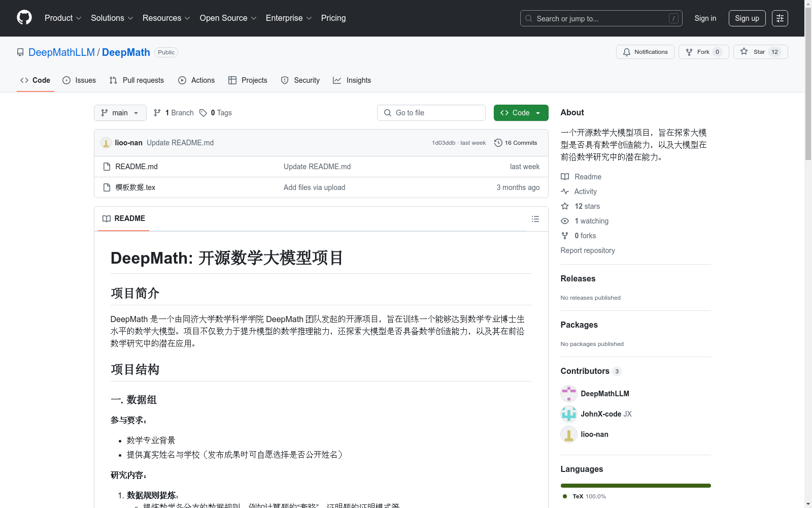
Task: Click the commit history clock icon
Action: pos(498,143)
